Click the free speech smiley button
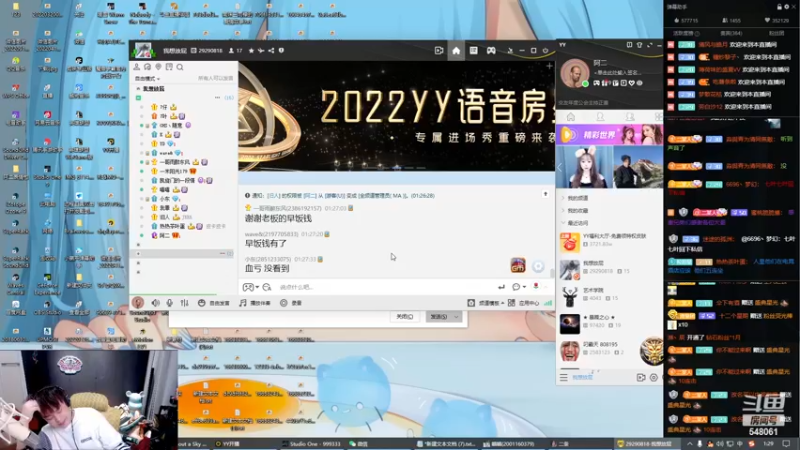 (213, 303)
